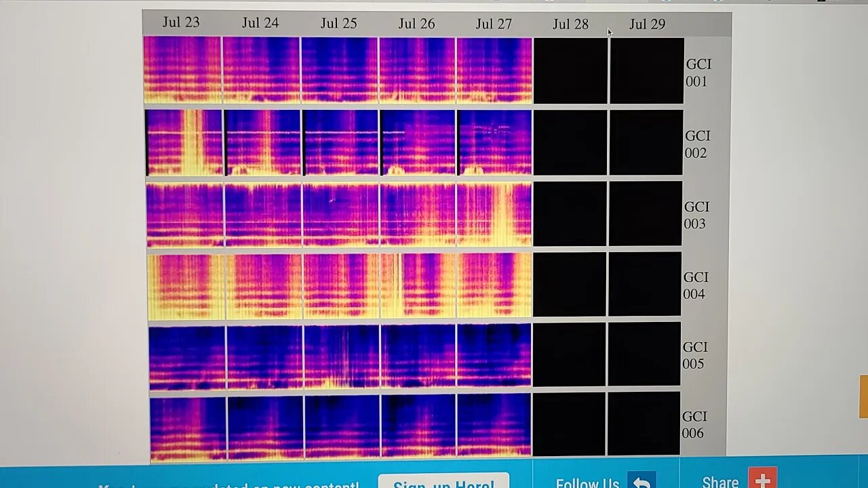Screen dimensions: 868x488
Task: Open GCI 005 black tile for Jul 29
Action: [x=644, y=354]
